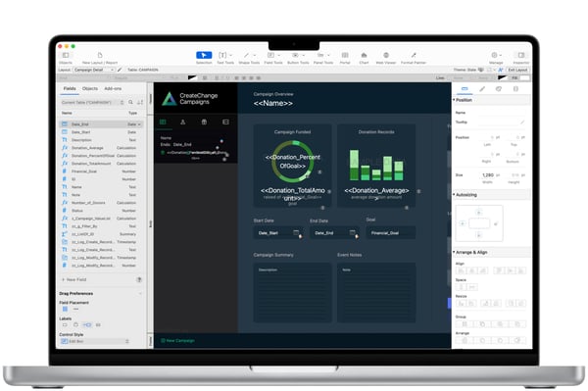Click the calendar icon on Date_Start field
The width and height of the screenshot is (588, 391).
point(296,233)
